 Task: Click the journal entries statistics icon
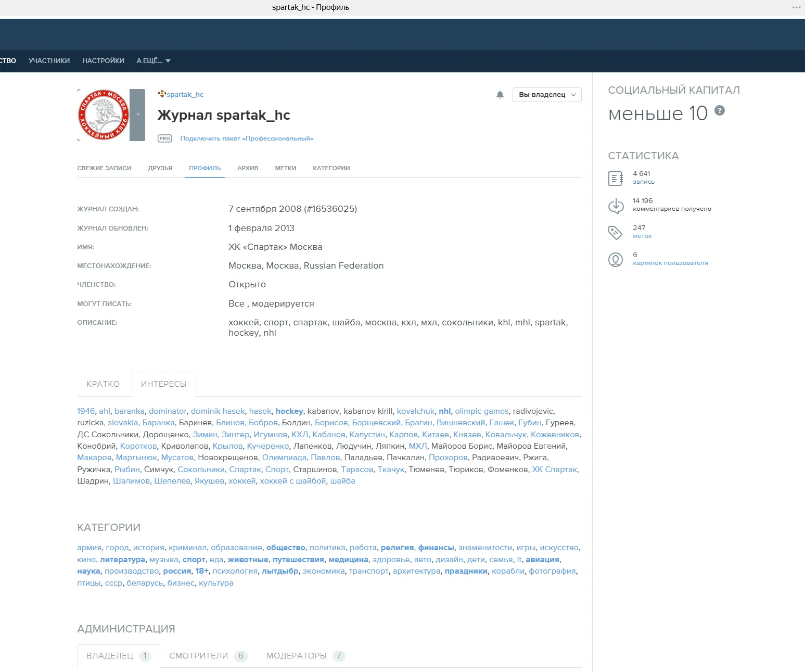point(616,179)
